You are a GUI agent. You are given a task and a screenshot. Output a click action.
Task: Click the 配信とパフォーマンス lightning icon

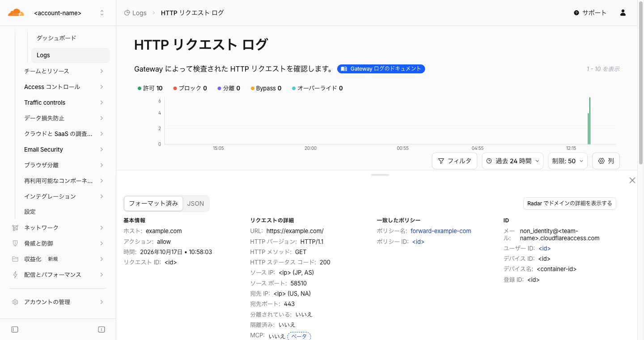pyautogui.click(x=15, y=275)
